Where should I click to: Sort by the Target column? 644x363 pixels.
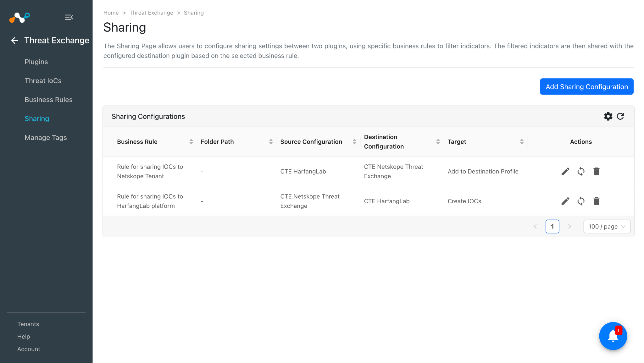(x=522, y=142)
